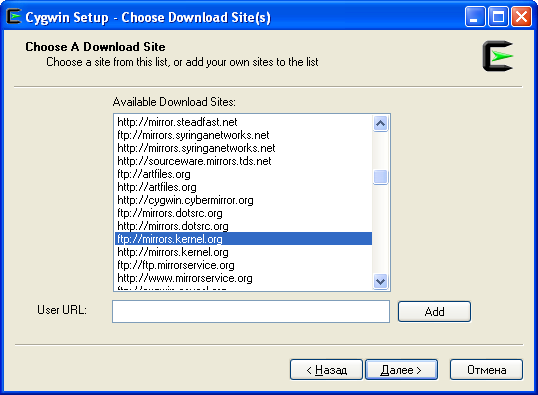Focus the User URL input field
Screen dimensions: 538x395
[251, 312]
